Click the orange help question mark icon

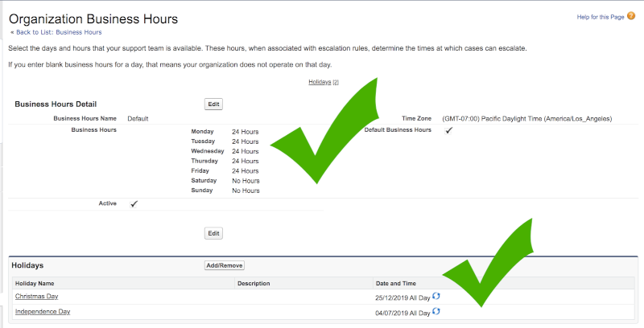(x=630, y=16)
